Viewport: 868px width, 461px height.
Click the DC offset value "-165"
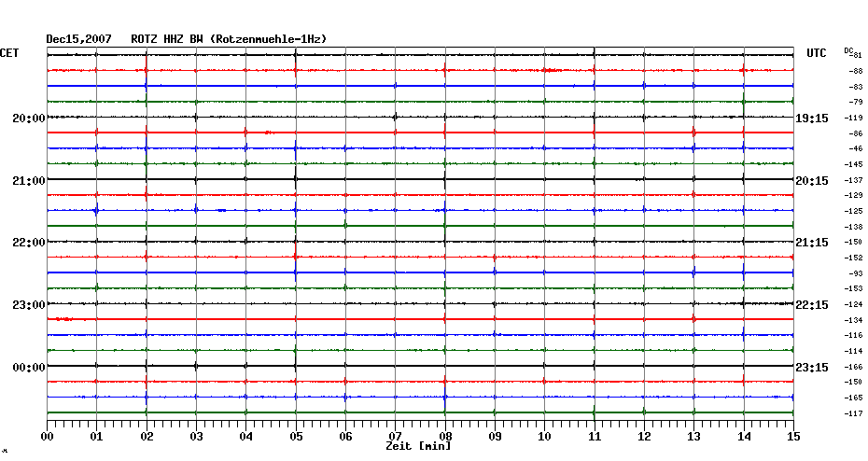[x=854, y=398]
